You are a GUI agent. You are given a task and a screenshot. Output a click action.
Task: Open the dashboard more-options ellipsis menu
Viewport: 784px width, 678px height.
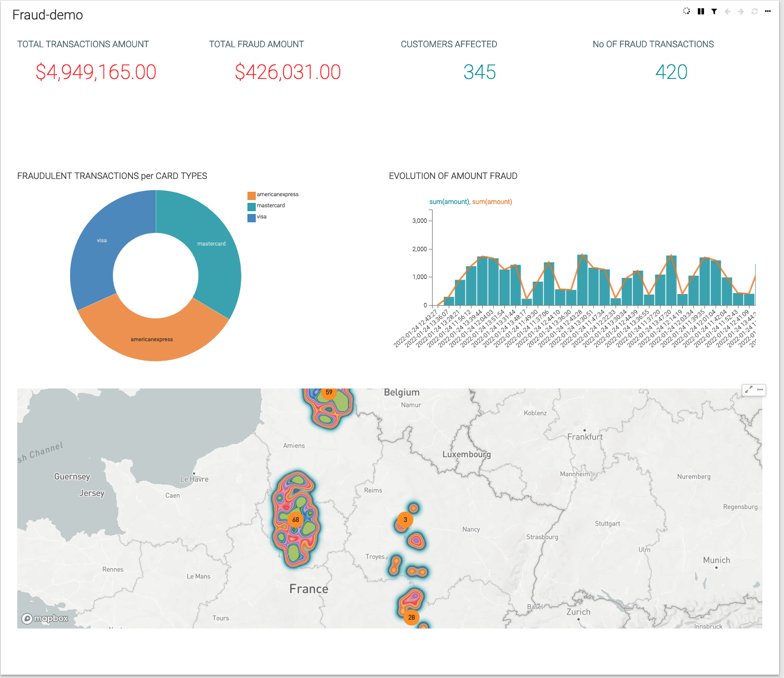[x=768, y=11]
